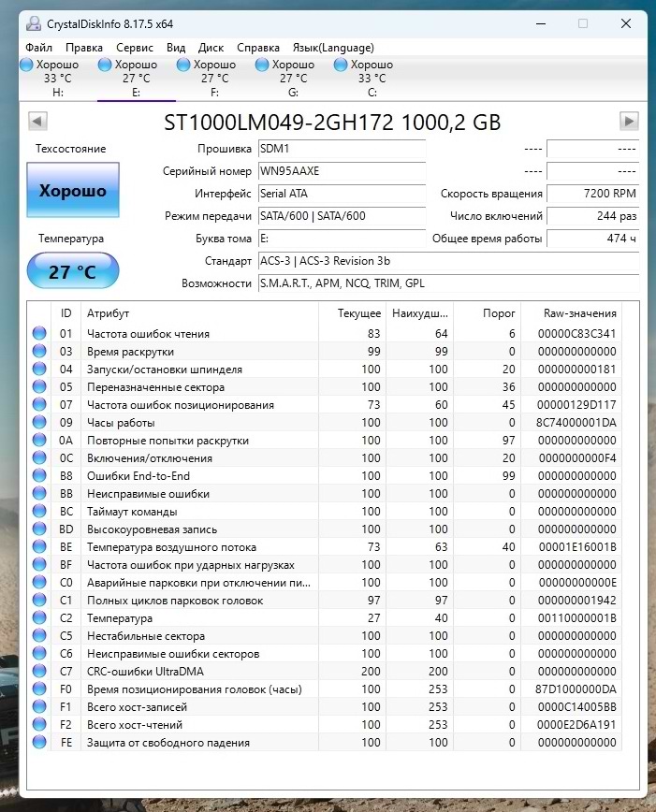Click status orb for Защита от свободного падения
Viewport: 656px width, 812px height.
coord(39,742)
